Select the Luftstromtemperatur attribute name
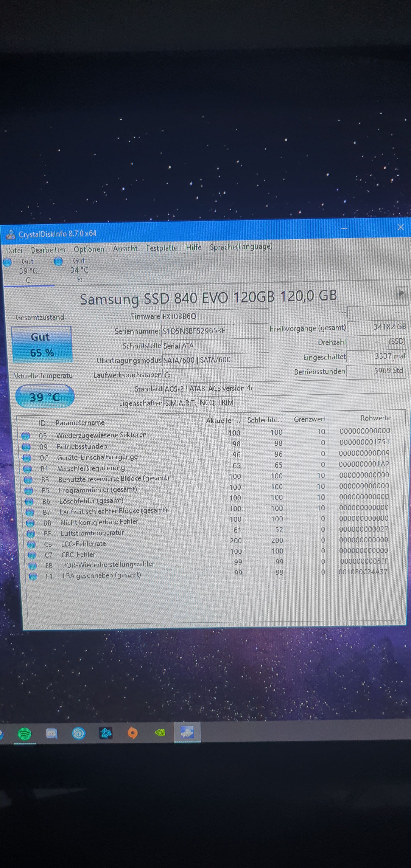This screenshot has height=868, width=411. coord(92,533)
